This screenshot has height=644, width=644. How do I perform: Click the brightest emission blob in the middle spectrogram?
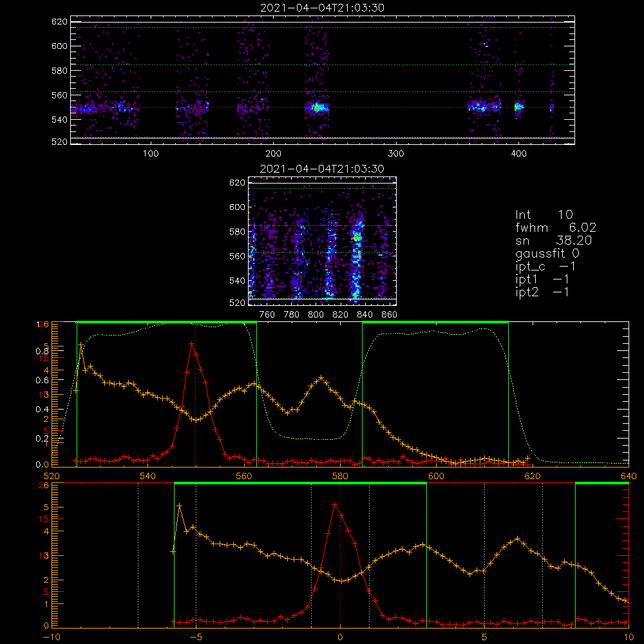[357, 237]
